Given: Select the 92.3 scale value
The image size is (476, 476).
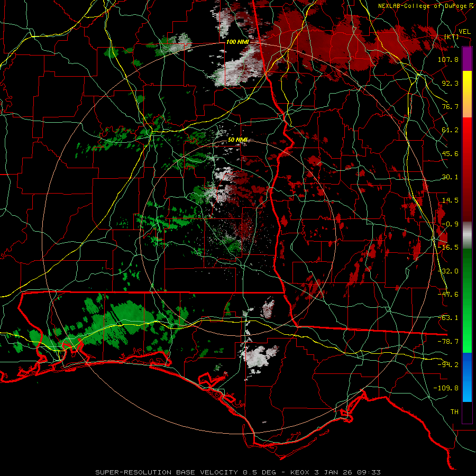Looking at the screenshot, I should 450,83.
